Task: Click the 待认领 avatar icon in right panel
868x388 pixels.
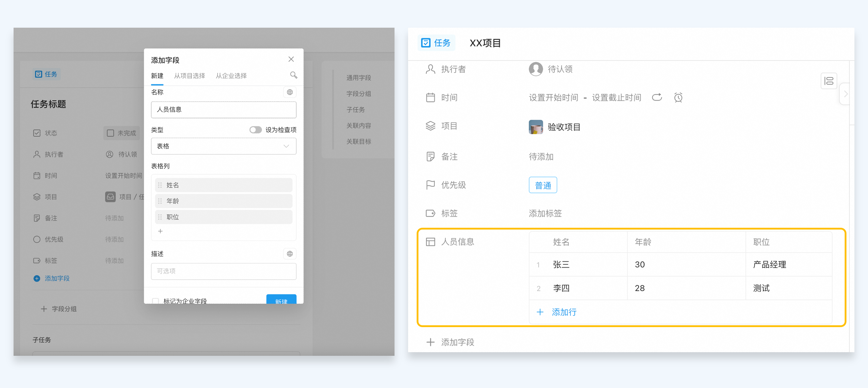Action: tap(536, 69)
